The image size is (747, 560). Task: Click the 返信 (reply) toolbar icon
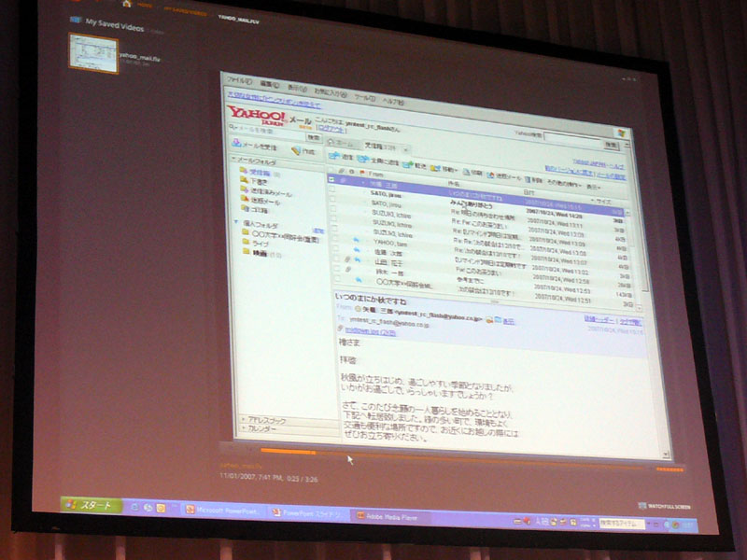(x=334, y=156)
